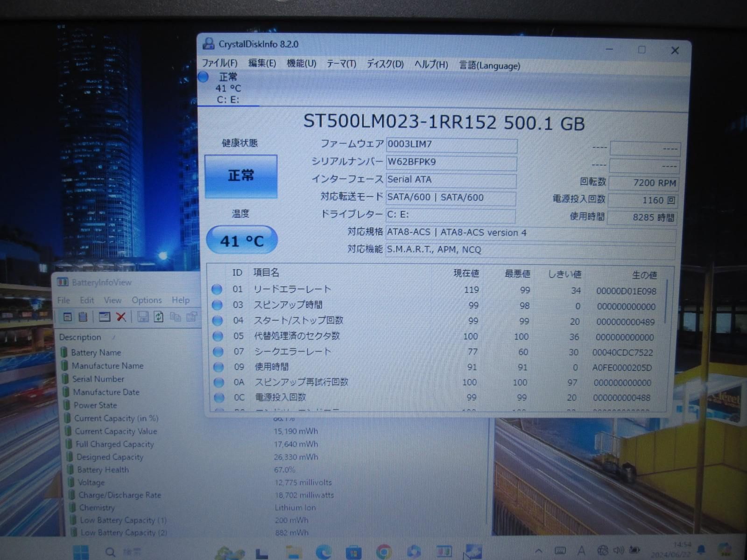Select the Power State row

[95, 405]
